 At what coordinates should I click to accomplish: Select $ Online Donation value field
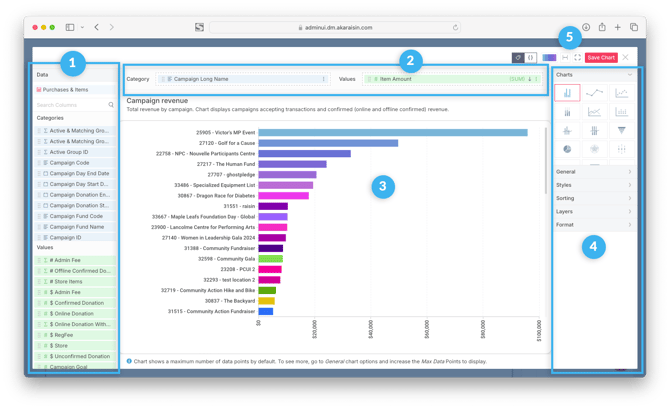[75, 314]
